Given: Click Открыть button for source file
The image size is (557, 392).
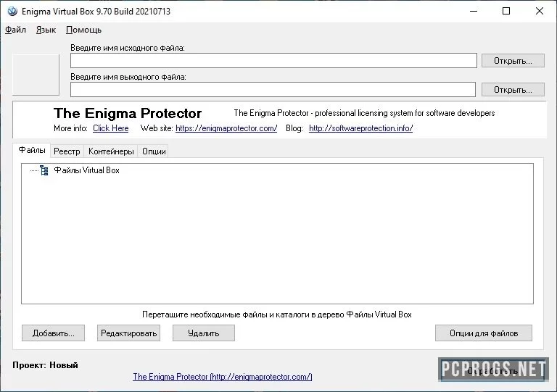Looking at the screenshot, I should click(x=513, y=61).
